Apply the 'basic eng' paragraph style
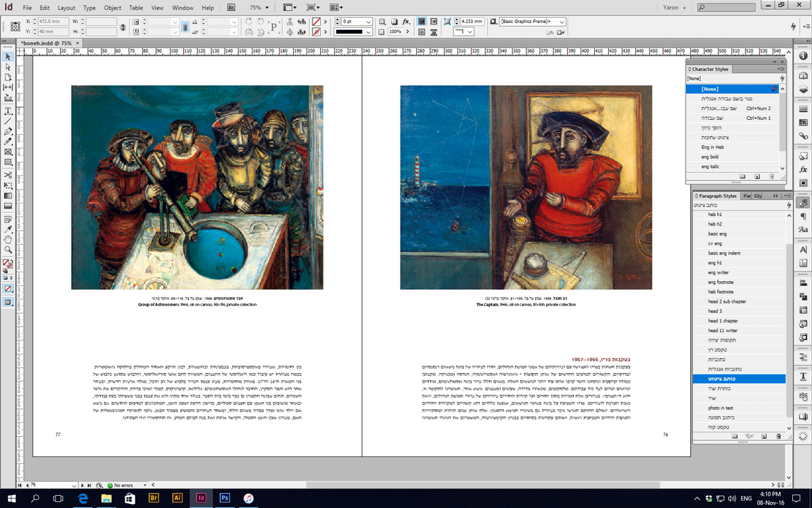Screen dimensions: 812x508 [740, 234]
